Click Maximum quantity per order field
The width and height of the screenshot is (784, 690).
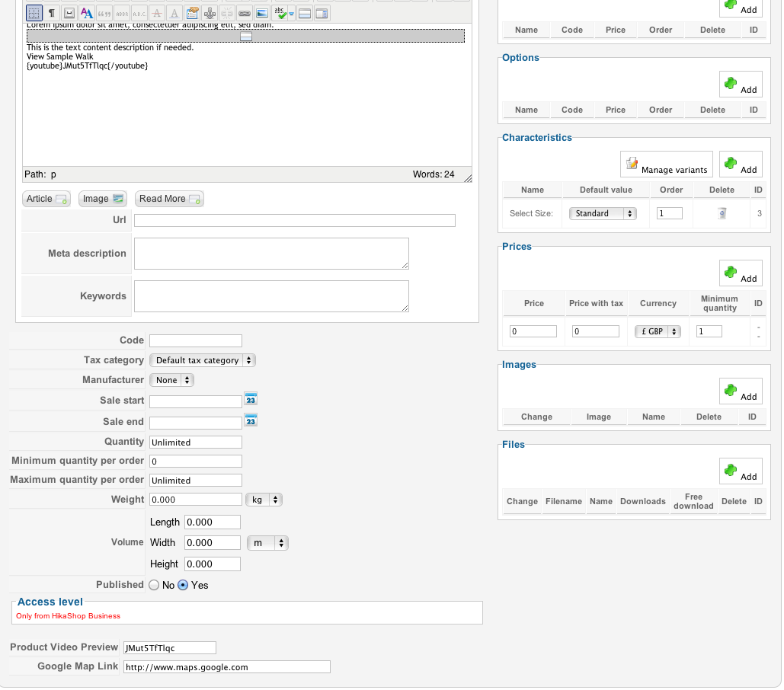tap(196, 481)
